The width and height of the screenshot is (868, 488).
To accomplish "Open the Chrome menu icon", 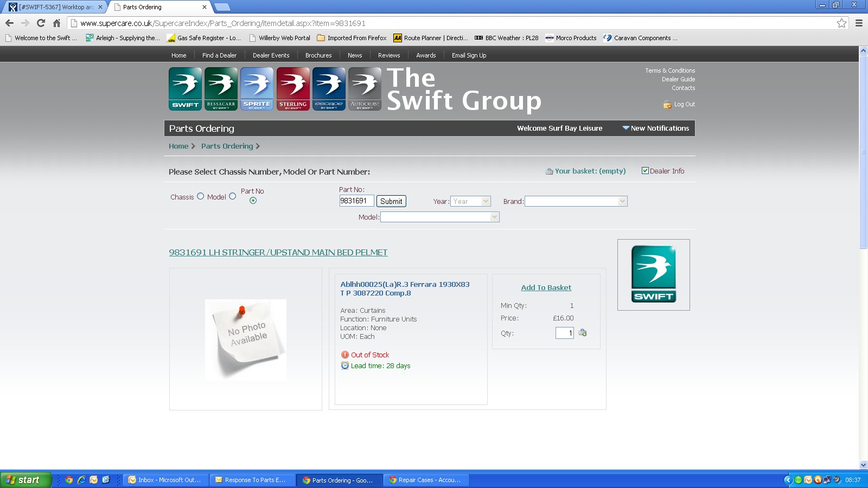I will (859, 23).
